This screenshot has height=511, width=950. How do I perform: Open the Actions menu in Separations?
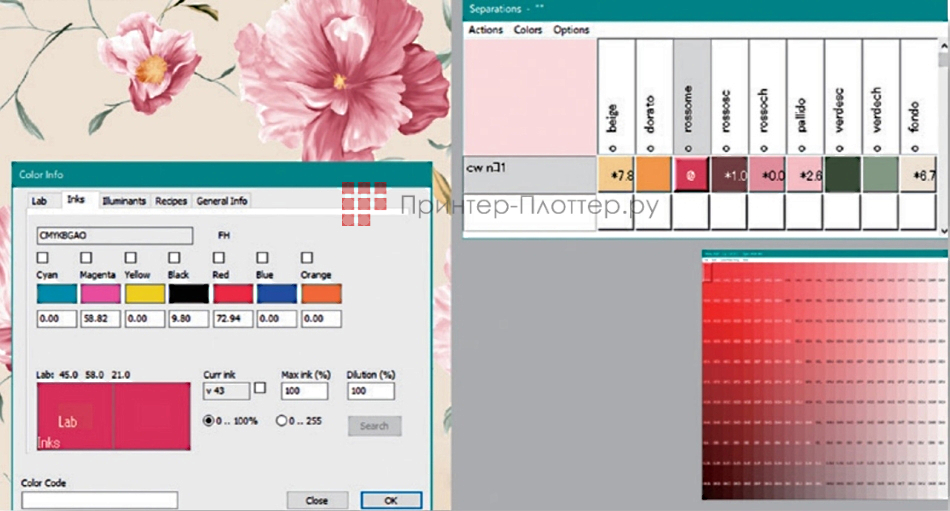point(486,30)
